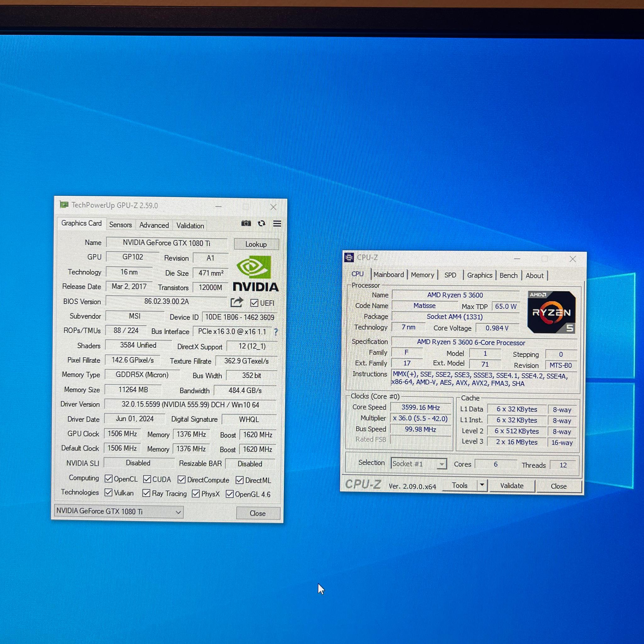Click the GPU-Z title bar app icon

coord(64,205)
